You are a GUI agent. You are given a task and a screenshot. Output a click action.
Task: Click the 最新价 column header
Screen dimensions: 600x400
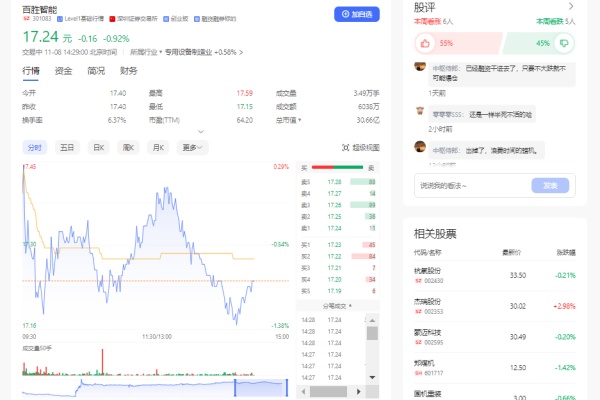(512, 253)
